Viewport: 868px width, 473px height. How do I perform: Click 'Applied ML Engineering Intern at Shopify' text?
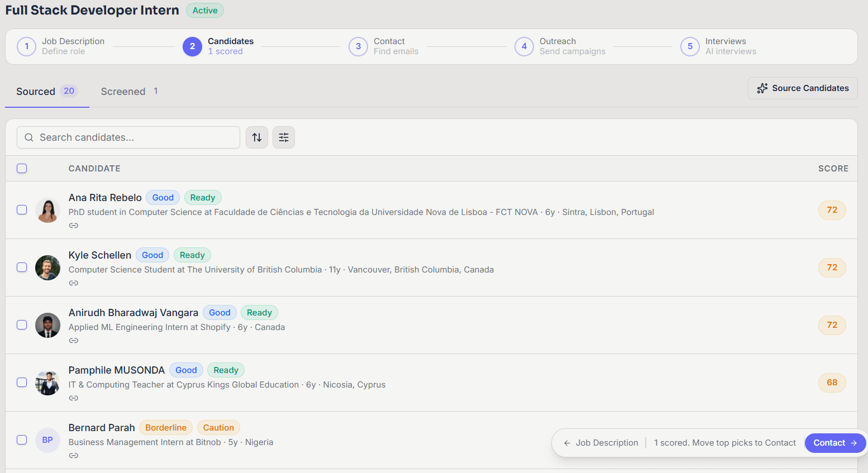(x=150, y=327)
